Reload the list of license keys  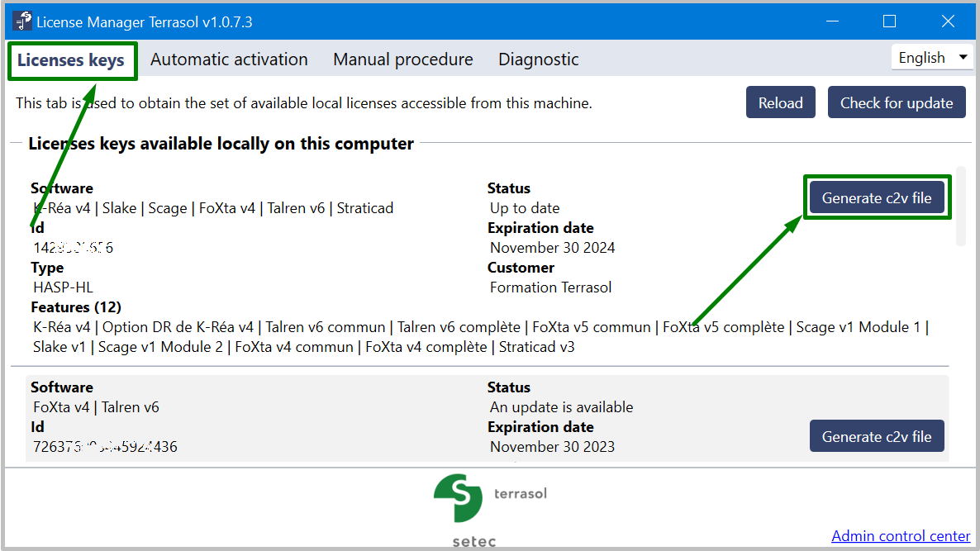click(x=781, y=102)
